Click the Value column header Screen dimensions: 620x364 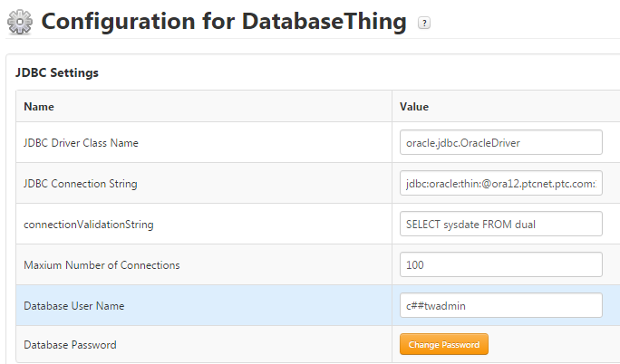click(x=414, y=106)
